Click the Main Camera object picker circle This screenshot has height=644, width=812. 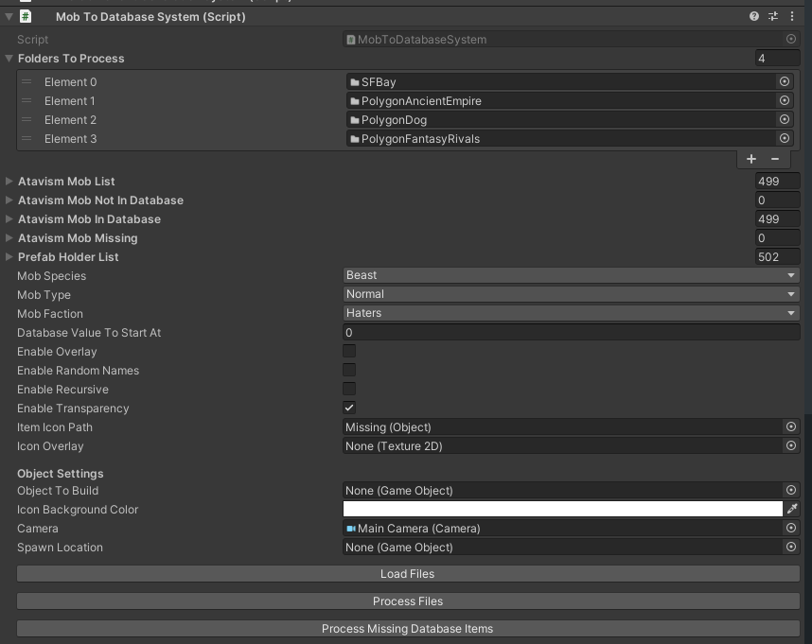tap(791, 528)
